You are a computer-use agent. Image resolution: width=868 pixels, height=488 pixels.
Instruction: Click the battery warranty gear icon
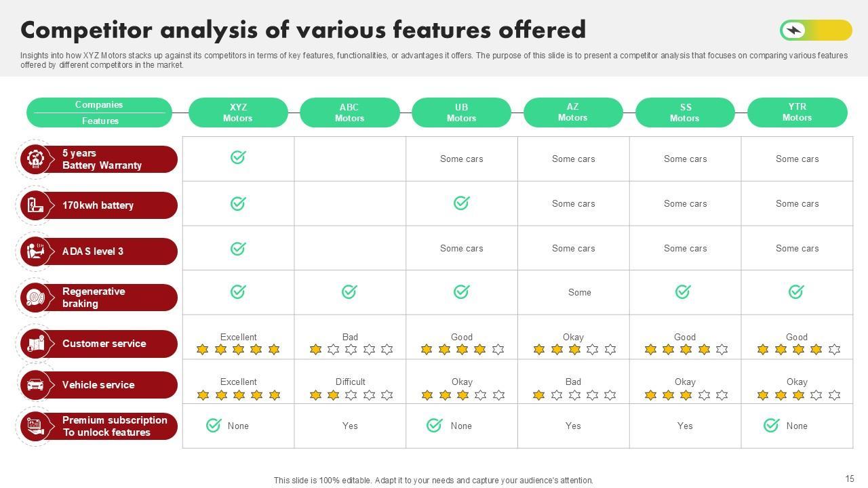pos(35,159)
